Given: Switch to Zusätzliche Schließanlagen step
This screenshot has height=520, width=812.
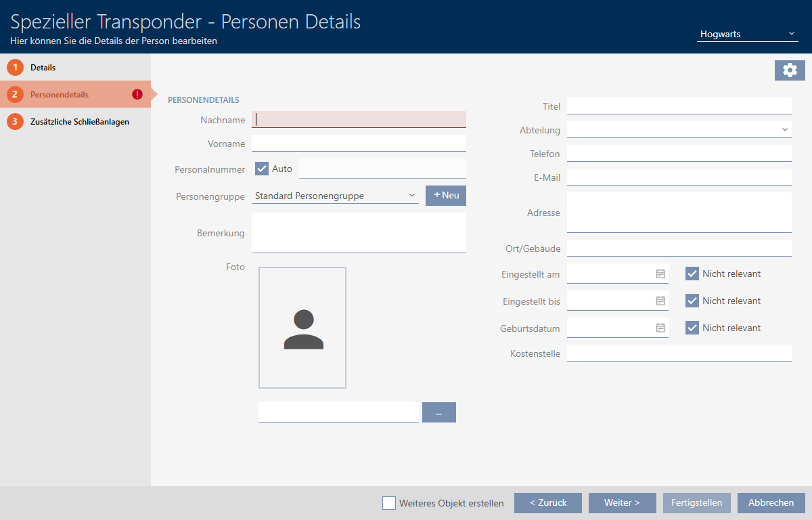Looking at the screenshot, I should click(79, 122).
